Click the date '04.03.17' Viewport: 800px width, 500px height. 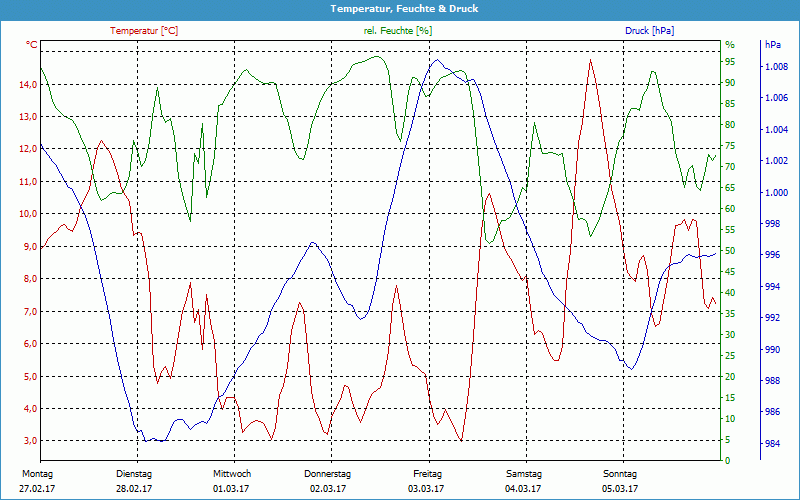click(523, 489)
